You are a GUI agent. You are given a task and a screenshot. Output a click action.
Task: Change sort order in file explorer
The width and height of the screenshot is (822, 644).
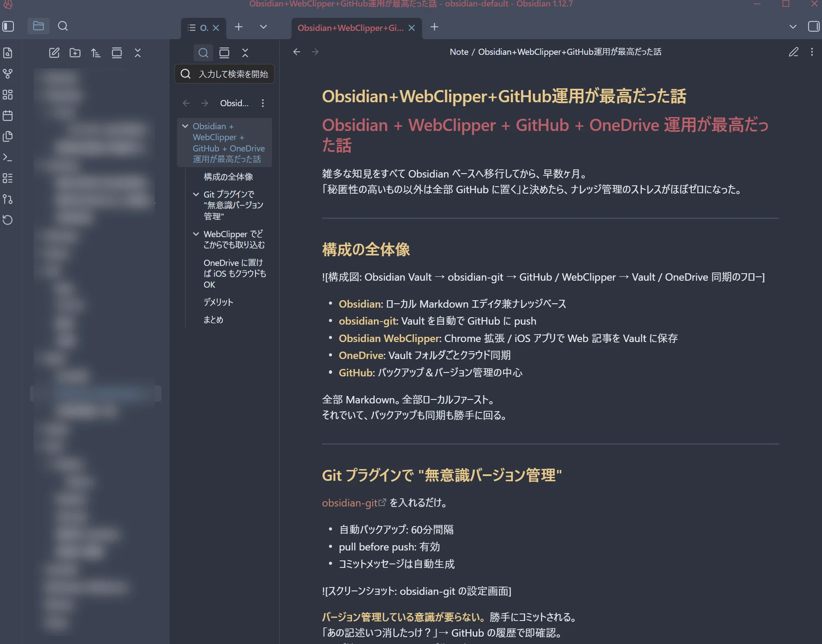[x=96, y=53]
